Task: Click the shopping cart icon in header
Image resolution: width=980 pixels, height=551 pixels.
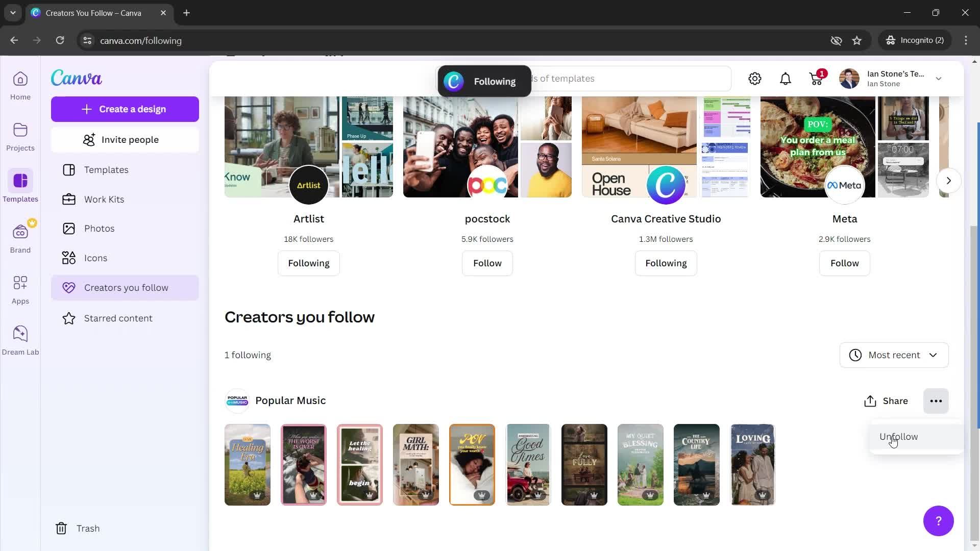Action: point(817,79)
